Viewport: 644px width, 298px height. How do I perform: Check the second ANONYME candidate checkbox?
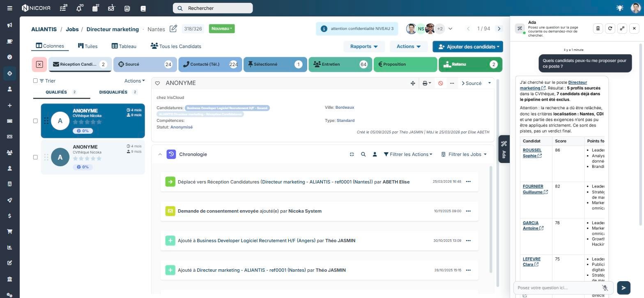coord(35,157)
